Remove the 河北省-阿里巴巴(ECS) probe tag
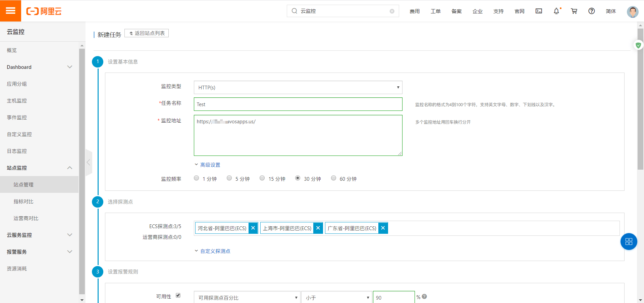This screenshot has width=644, height=303. [253, 228]
